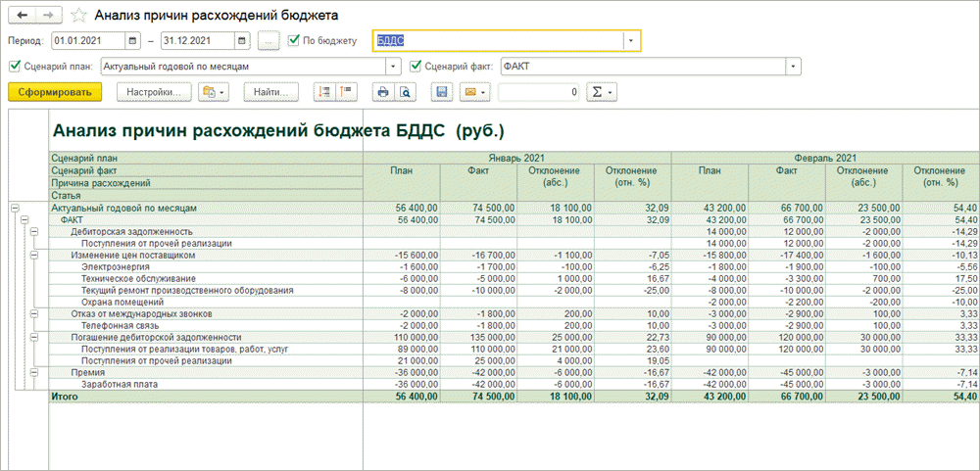Collapse the 'Премия' tree group

point(32,372)
